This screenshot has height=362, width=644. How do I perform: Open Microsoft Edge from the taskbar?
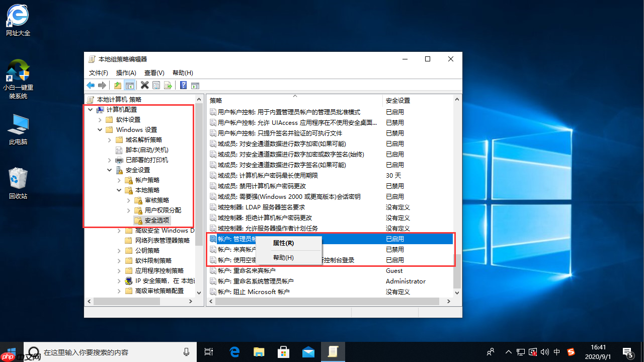pos(234,351)
